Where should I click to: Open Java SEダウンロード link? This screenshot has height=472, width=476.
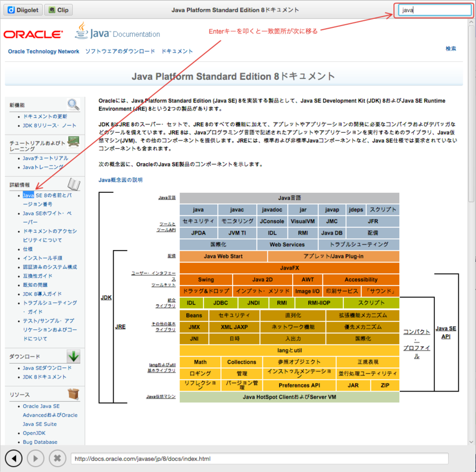click(47, 368)
